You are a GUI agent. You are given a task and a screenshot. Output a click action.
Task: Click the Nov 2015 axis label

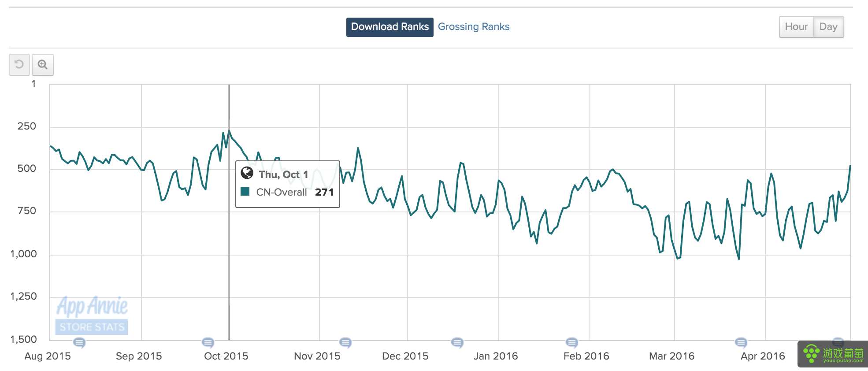pyautogui.click(x=317, y=356)
